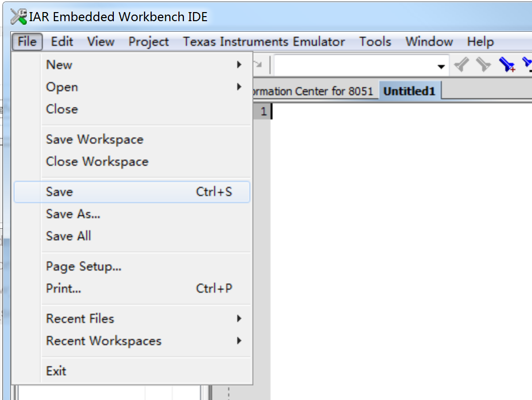Open the Project menu
Screen dimensions: 532x400
pos(149,41)
